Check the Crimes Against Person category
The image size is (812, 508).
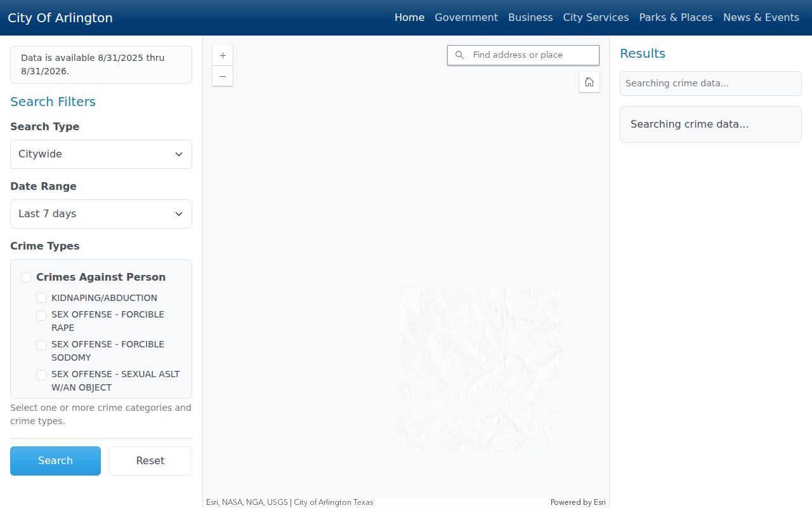[x=26, y=277]
